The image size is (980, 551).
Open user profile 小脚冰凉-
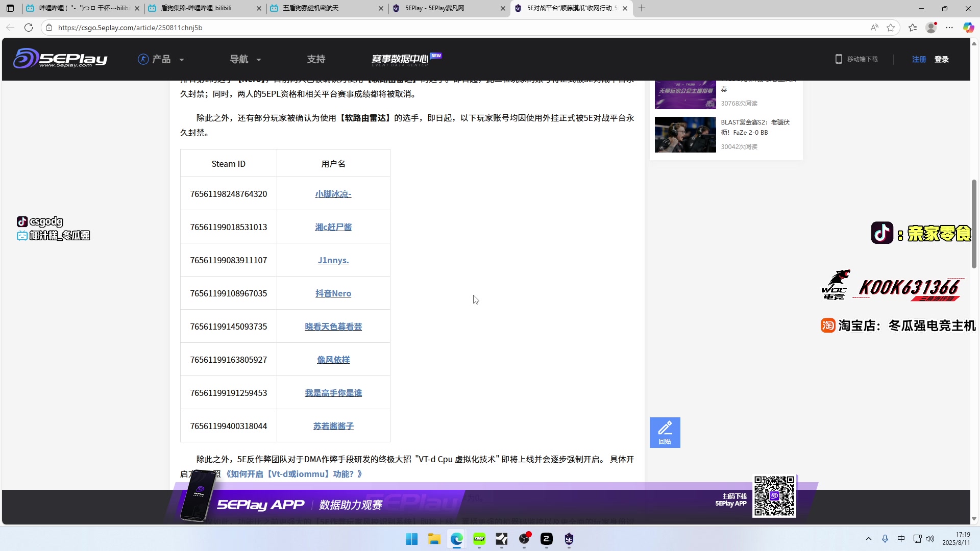click(333, 194)
